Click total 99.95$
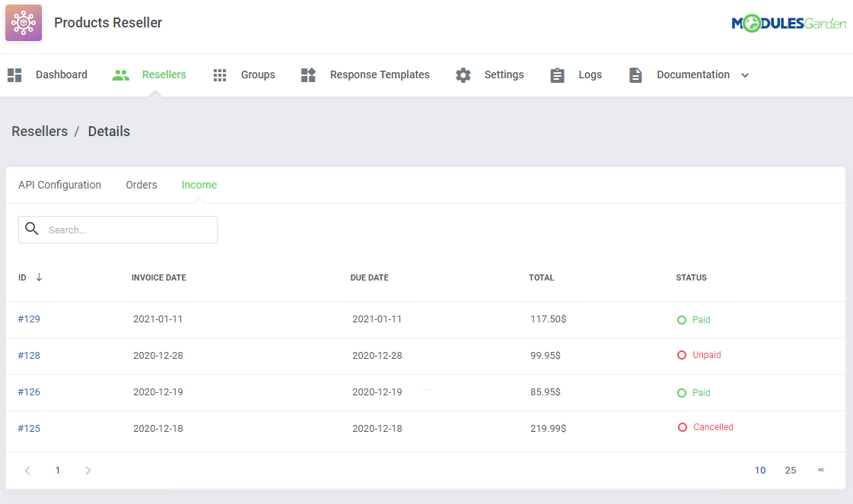The height and width of the screenshot is (504, 853). 545,356
